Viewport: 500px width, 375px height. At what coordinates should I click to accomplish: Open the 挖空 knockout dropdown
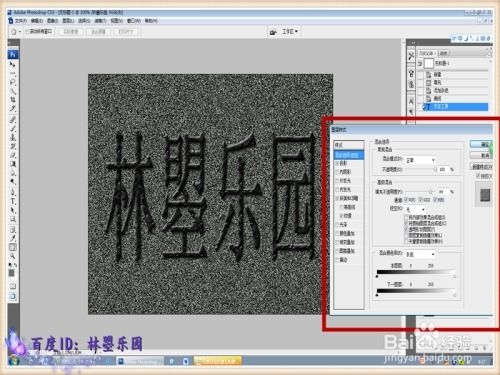[415, 209]
